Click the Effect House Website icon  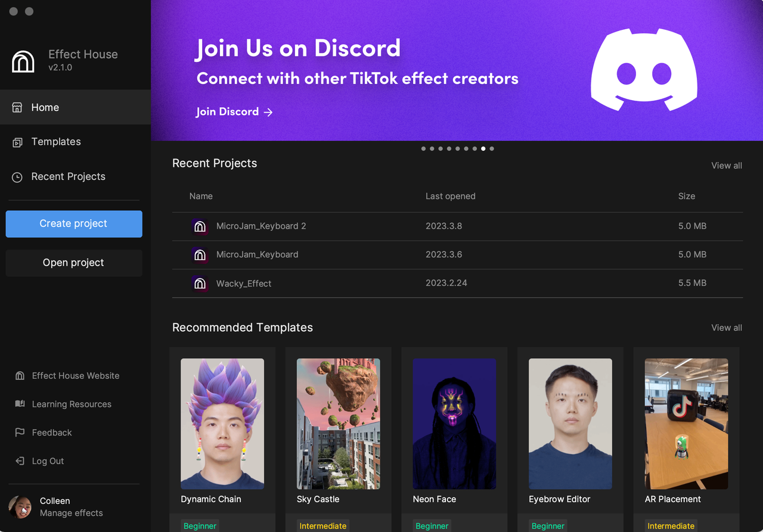(20, 376)
